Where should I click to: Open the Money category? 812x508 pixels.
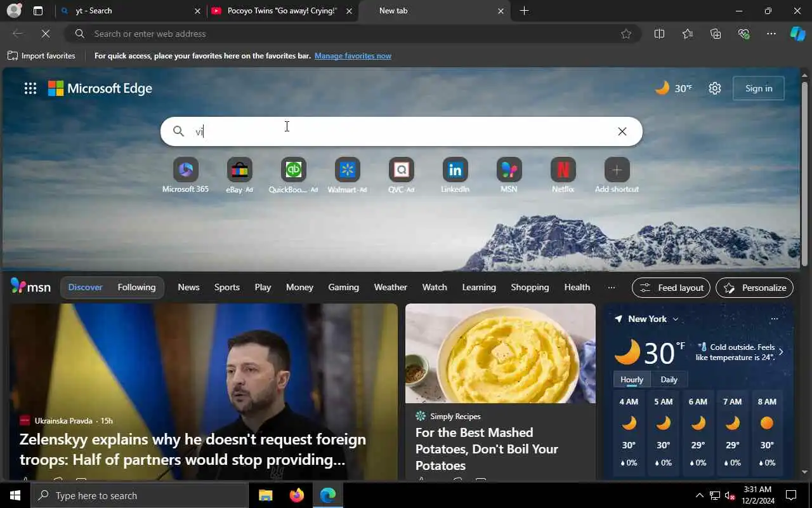[299, 287]
